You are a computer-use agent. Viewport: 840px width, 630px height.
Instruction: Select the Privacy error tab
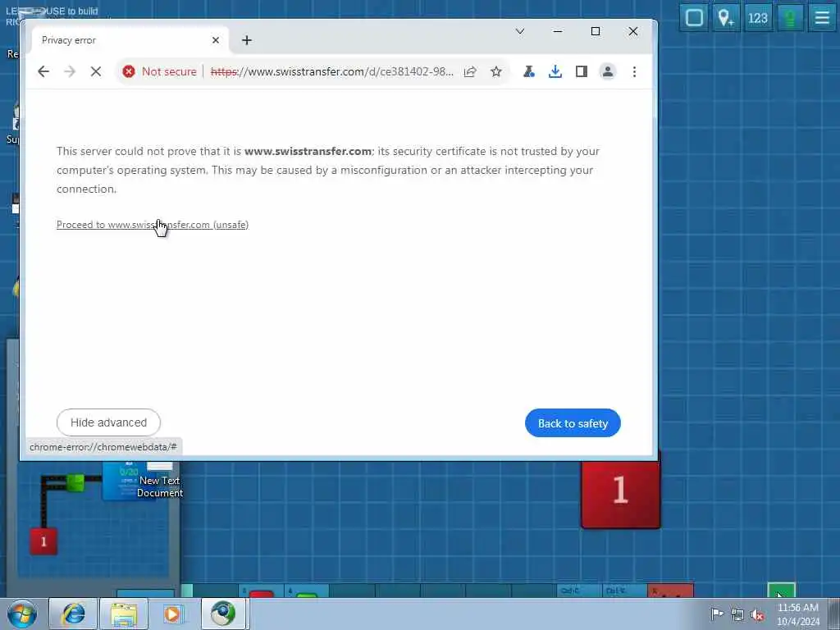click(x=130, y=40)
